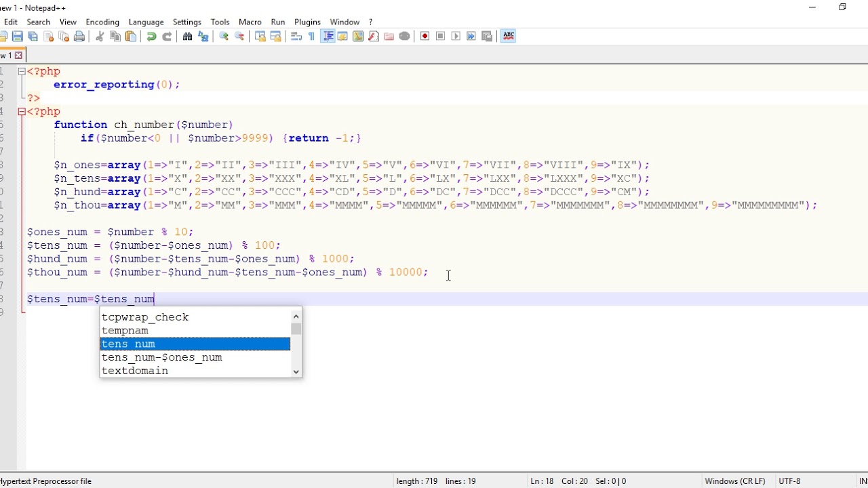
Task: Open the Edit menu
Action: [x=11, y=22]
